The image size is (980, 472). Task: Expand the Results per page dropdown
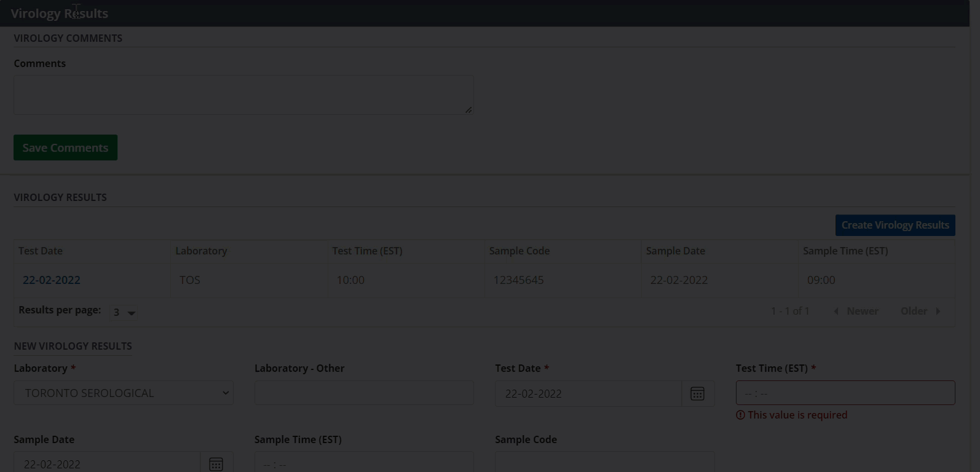(124, 312)
